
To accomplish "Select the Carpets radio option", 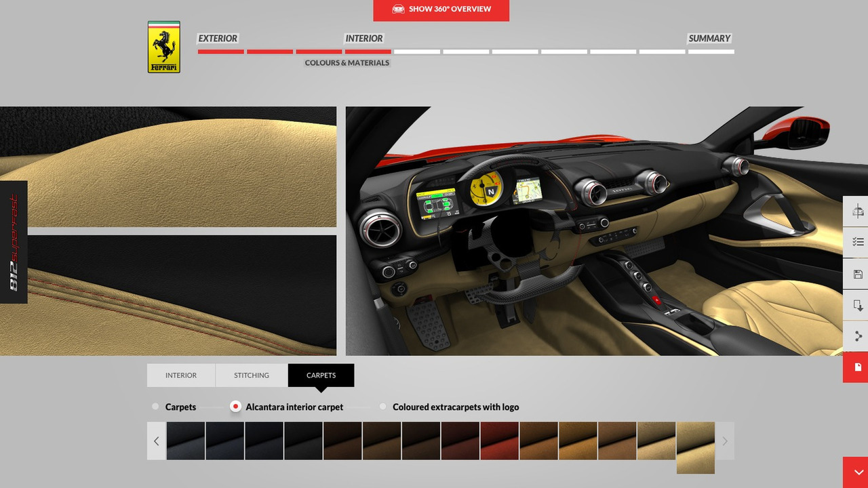I will click(x=155, y=407).
